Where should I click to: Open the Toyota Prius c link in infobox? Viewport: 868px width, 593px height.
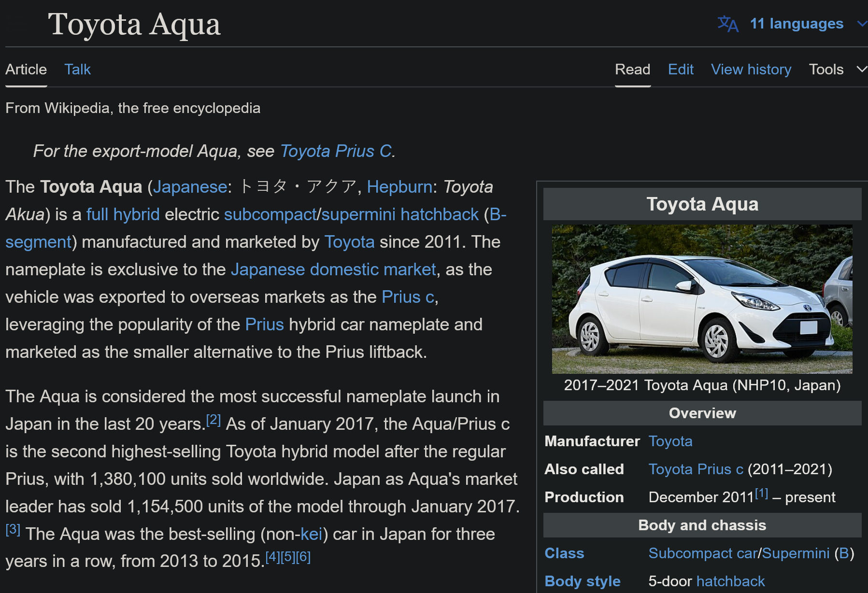pyautogui.click(x=696, y=469)
